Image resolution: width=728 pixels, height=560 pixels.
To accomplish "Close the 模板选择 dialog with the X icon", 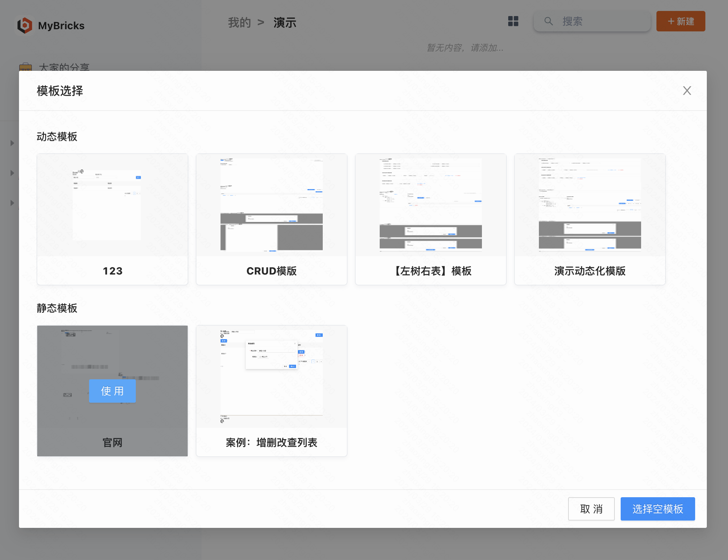I will 687,91.
